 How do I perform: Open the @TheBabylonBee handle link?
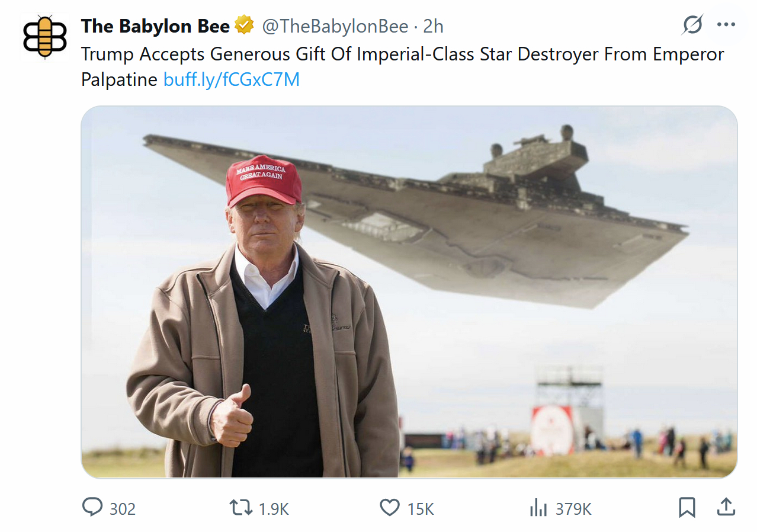(335, 27)
